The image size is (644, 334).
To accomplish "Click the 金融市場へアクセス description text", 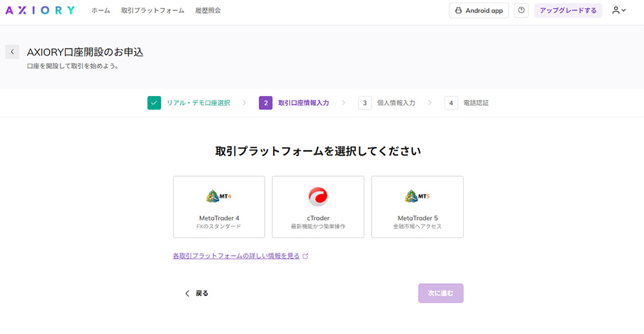I will [417, 227].
